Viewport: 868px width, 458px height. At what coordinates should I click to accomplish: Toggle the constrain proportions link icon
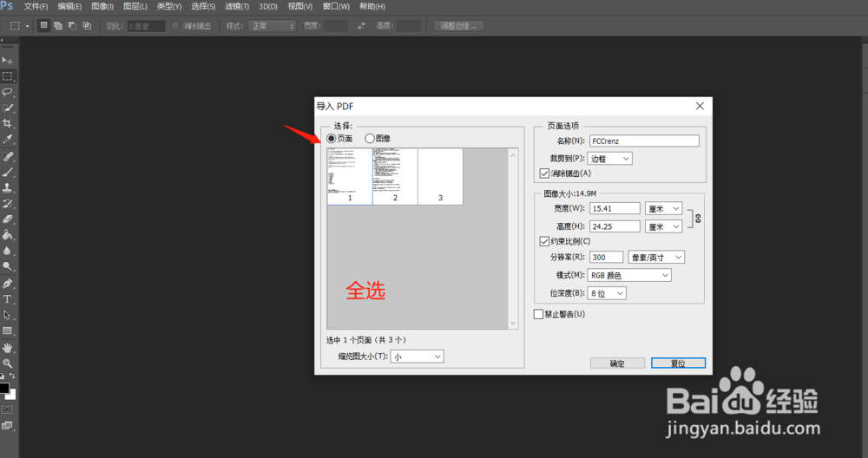click(698, 219)
